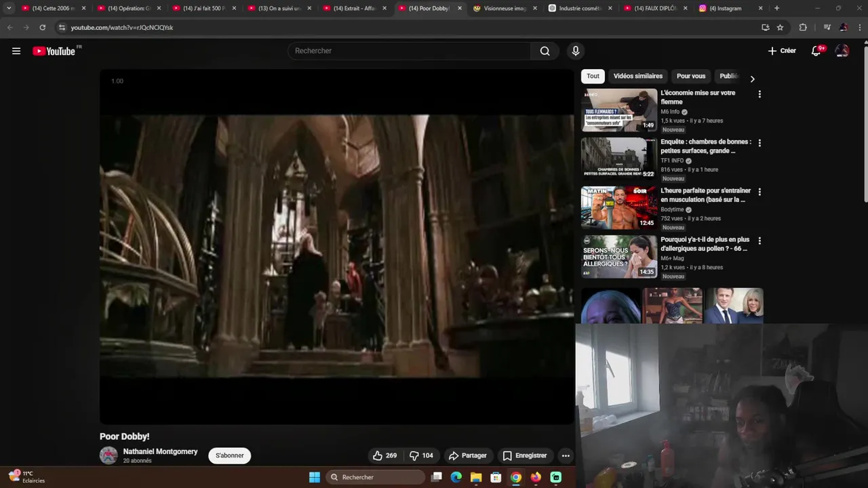This screenshot has width=868, height=488.
Task: Click the search magnifier button
Action: 545,51
